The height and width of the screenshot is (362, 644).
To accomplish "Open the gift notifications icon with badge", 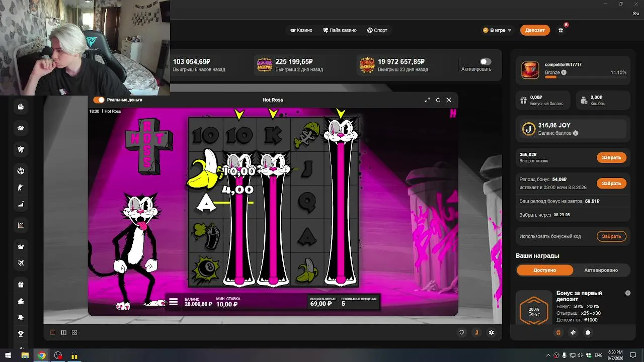I will pos(561,30).
